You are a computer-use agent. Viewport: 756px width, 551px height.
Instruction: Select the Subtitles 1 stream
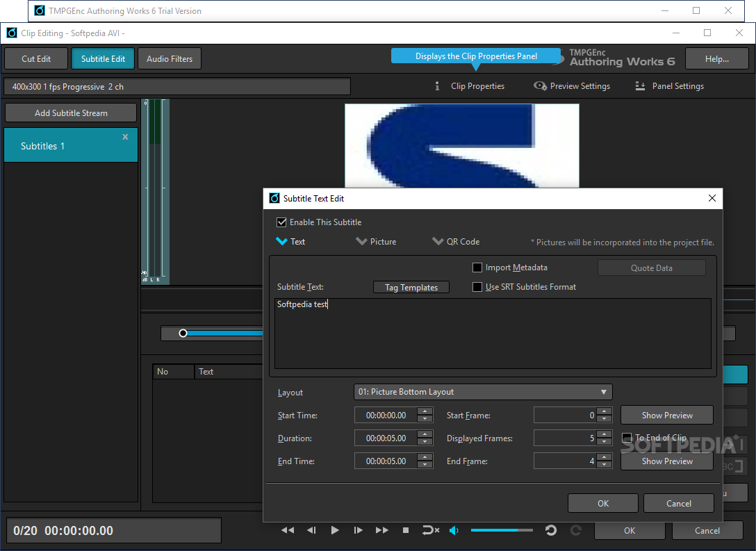pyautogui.click(x=71, y=145)
